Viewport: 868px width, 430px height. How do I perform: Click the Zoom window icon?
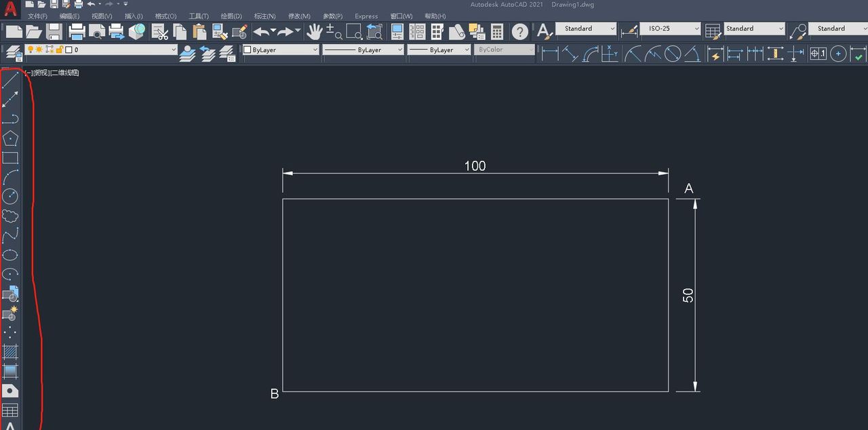click(x=354, y=31)
